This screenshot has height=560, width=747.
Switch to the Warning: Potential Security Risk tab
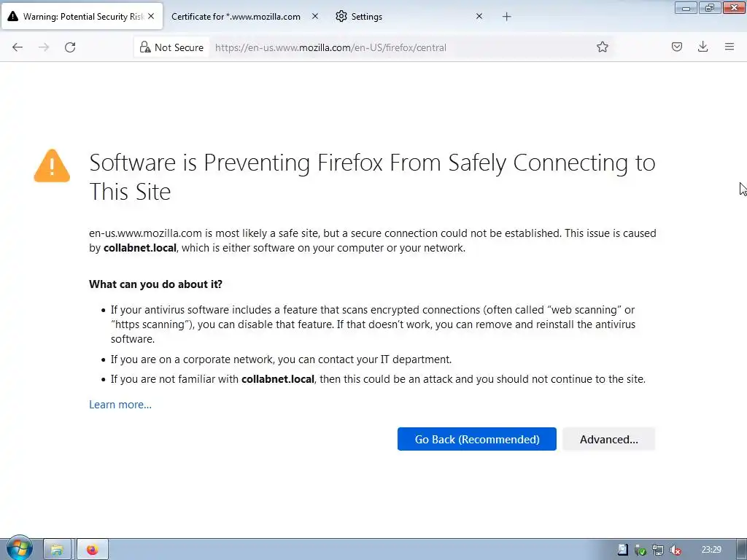(x=82, y=17)
